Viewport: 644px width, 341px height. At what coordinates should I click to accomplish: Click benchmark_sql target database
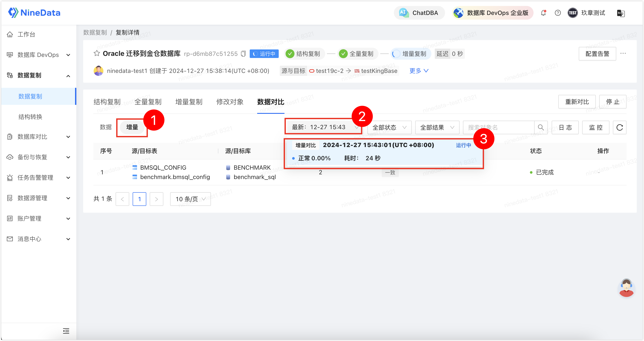point(254,177)
